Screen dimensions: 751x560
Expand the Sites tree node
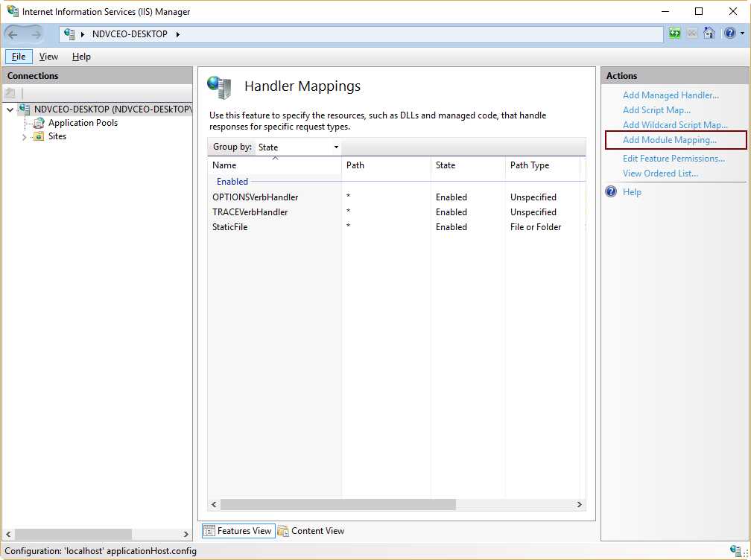(24, 136)
